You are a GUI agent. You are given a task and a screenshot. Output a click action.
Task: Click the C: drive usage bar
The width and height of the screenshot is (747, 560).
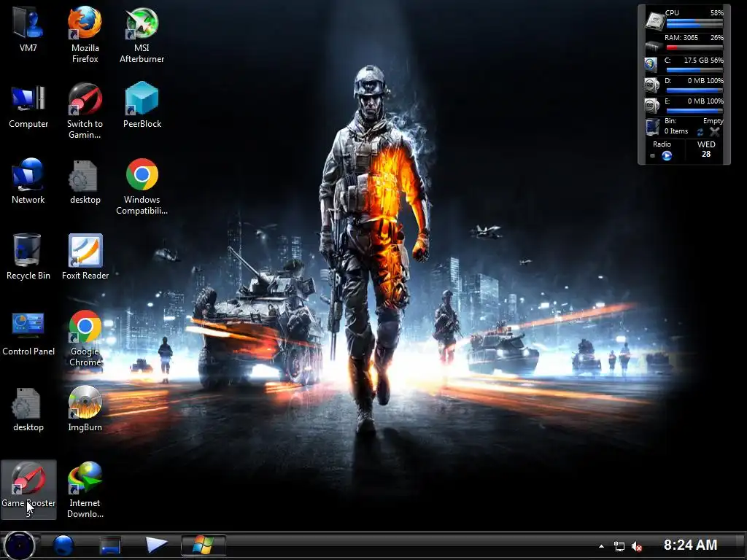click(694, 69)
